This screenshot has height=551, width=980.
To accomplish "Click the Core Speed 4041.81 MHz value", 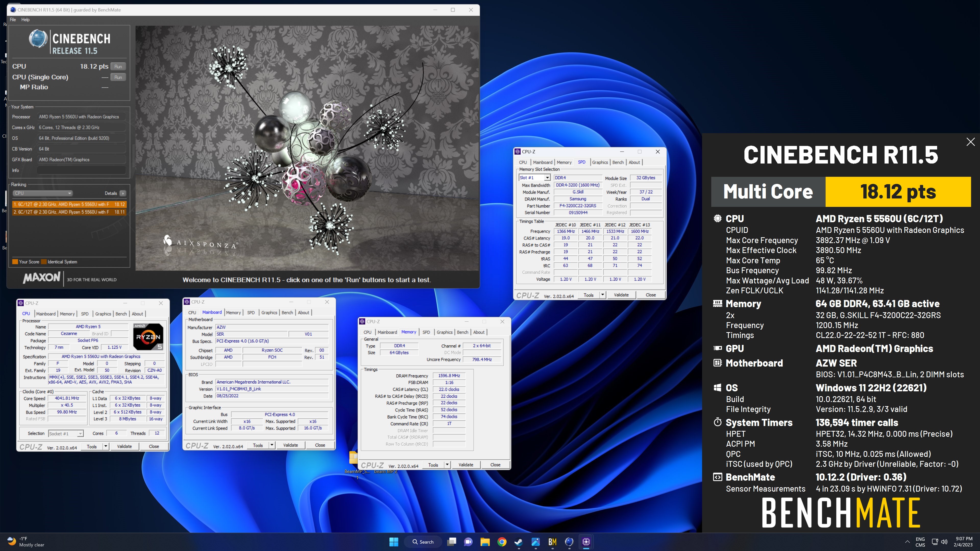I will pyautogui.click(x=67, y=398).
